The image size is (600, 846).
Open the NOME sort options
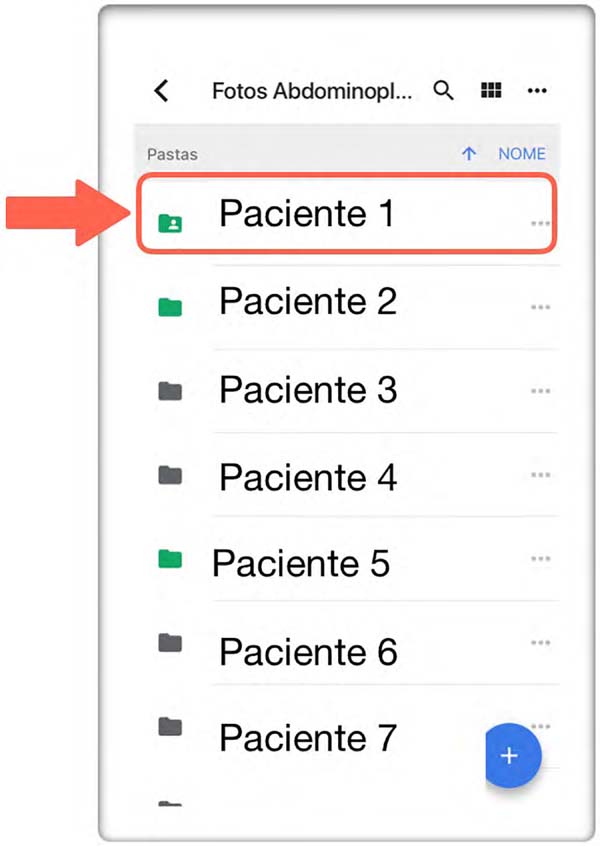pos(522,154)
